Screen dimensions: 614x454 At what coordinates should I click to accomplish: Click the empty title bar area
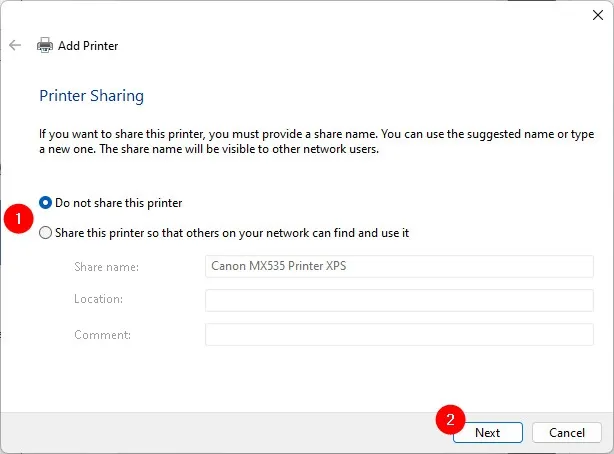[x=300, y=14]
